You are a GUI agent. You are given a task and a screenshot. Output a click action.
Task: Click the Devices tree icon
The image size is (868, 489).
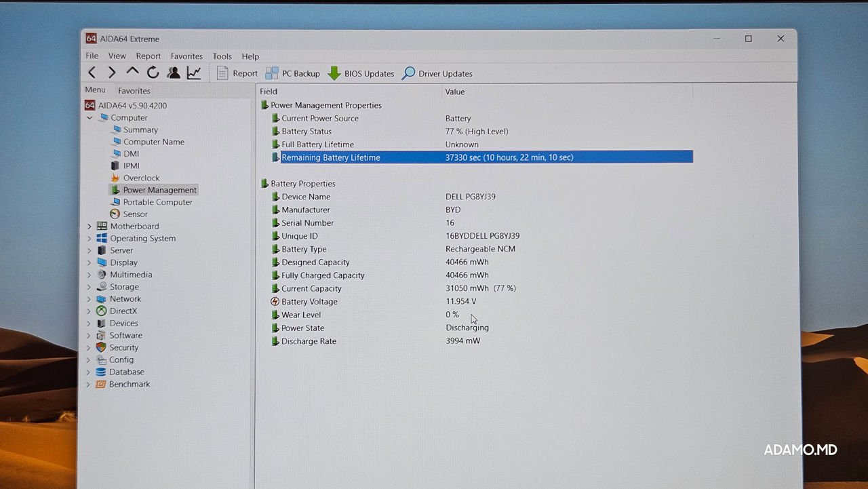(x=101, y=323)
